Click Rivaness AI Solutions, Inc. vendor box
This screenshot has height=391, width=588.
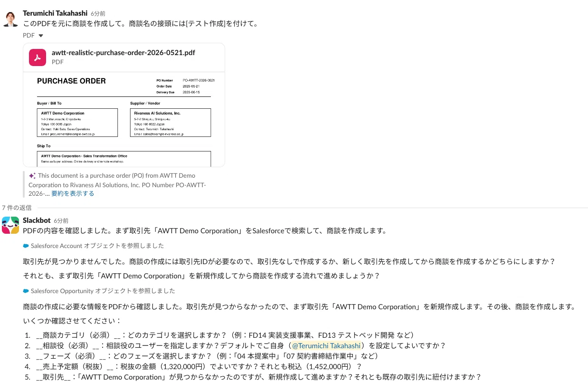(171, 123)
